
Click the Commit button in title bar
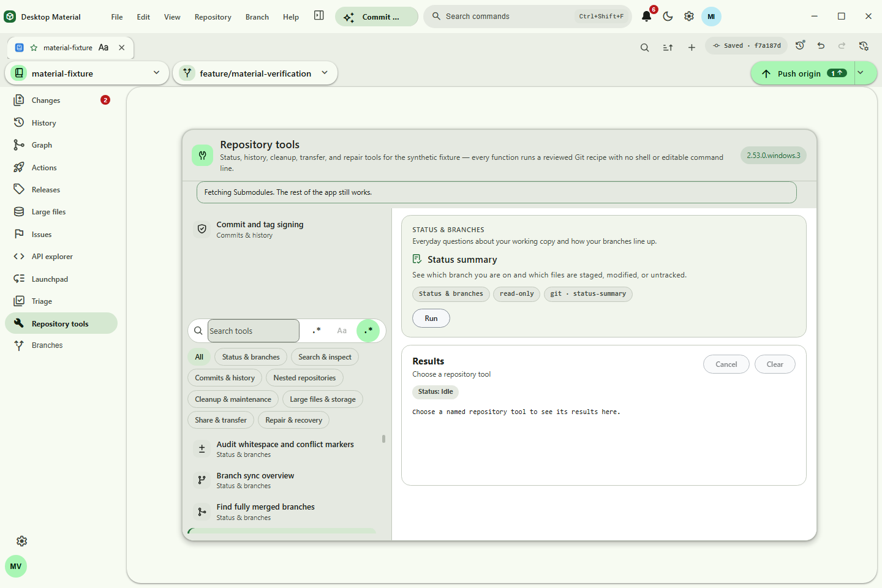(377, 17)
